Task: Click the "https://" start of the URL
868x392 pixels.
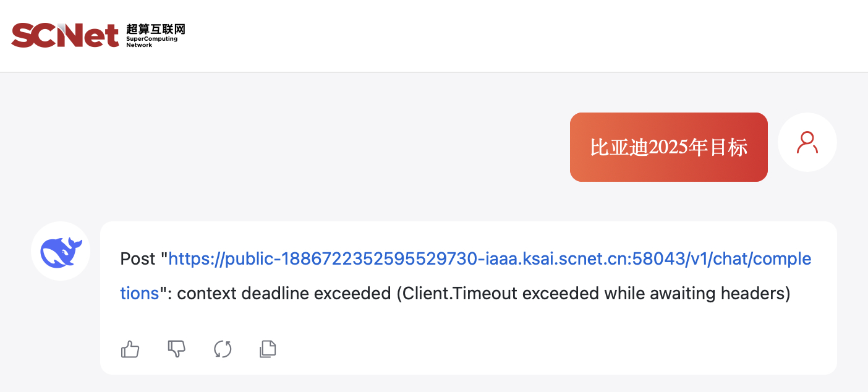Action: [x=197, y=259]
